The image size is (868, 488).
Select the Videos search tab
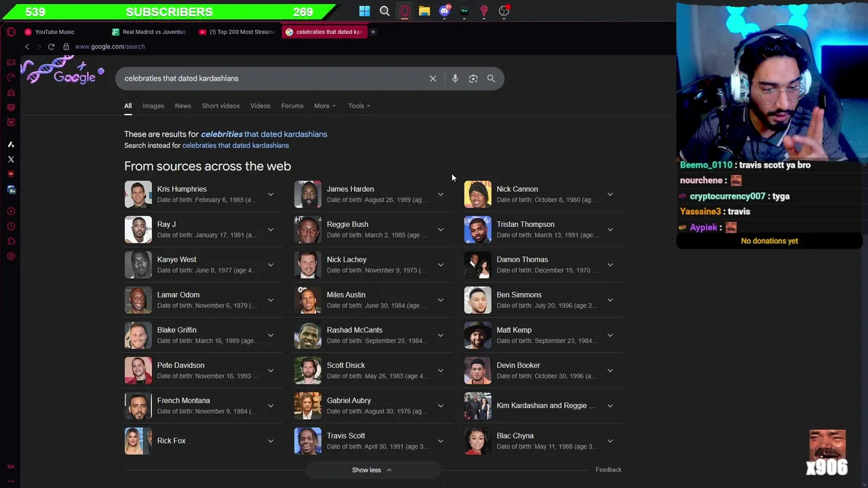[x=260, y=106]
